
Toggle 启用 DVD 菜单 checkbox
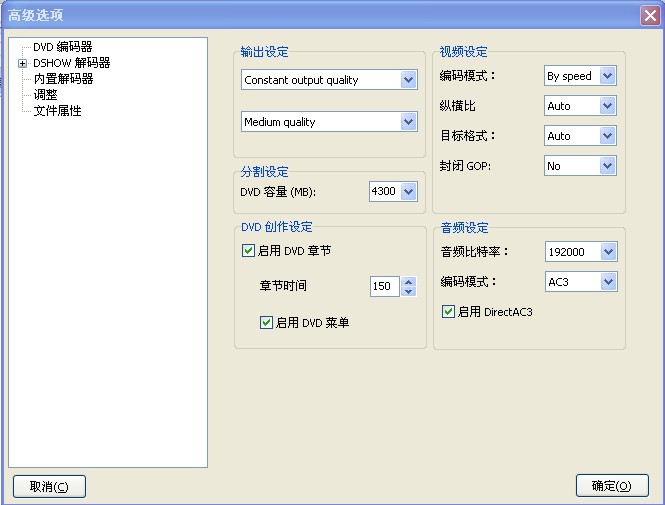(266, 323)
